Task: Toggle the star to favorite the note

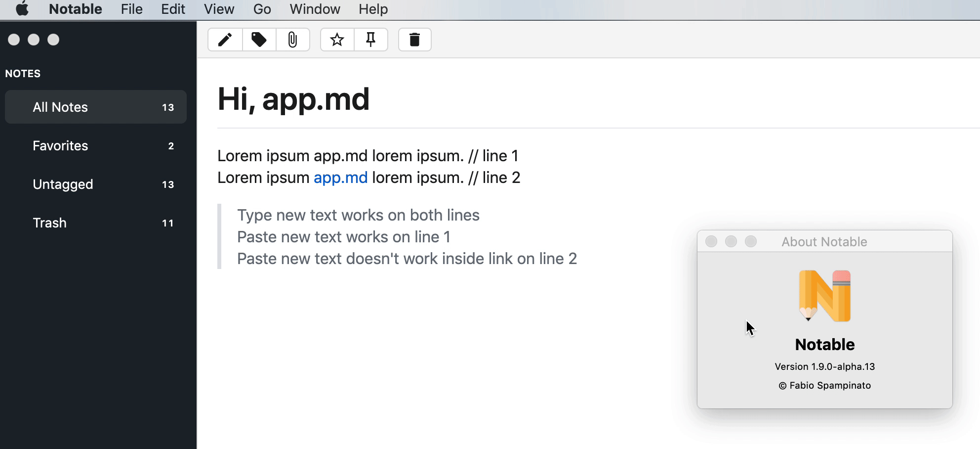Action: pyautogui.click(x=337, y=40)
